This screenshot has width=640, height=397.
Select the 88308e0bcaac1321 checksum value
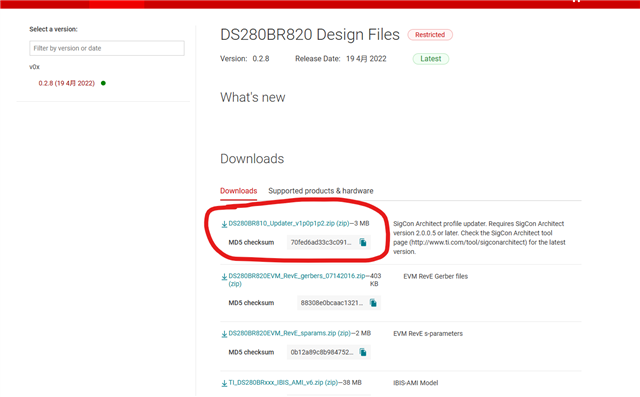pyautogui.click(x=331, y=303)
